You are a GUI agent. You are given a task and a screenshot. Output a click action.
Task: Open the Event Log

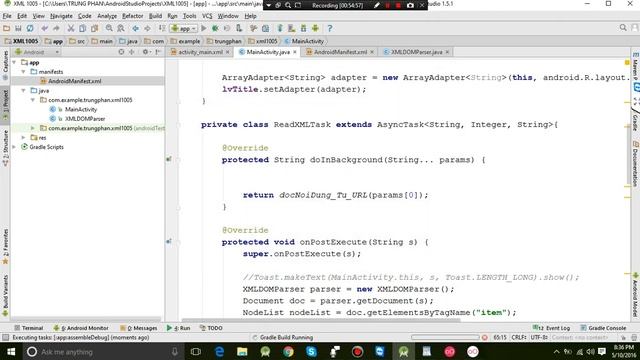551,328
